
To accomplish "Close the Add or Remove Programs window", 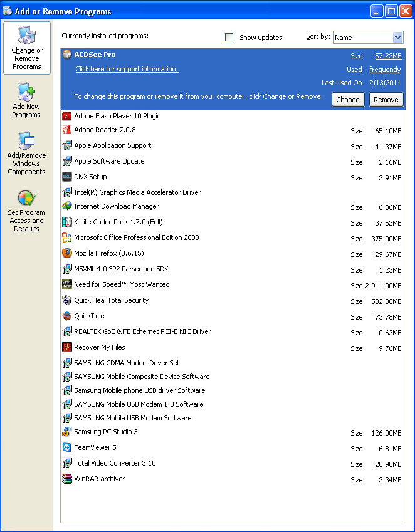I will pyautogui.click(x=406, y=11).
